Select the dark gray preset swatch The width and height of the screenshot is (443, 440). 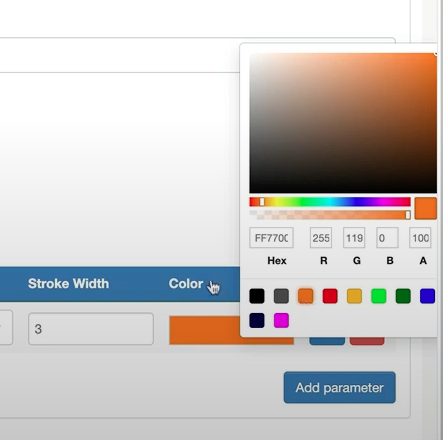click(281, 296)
